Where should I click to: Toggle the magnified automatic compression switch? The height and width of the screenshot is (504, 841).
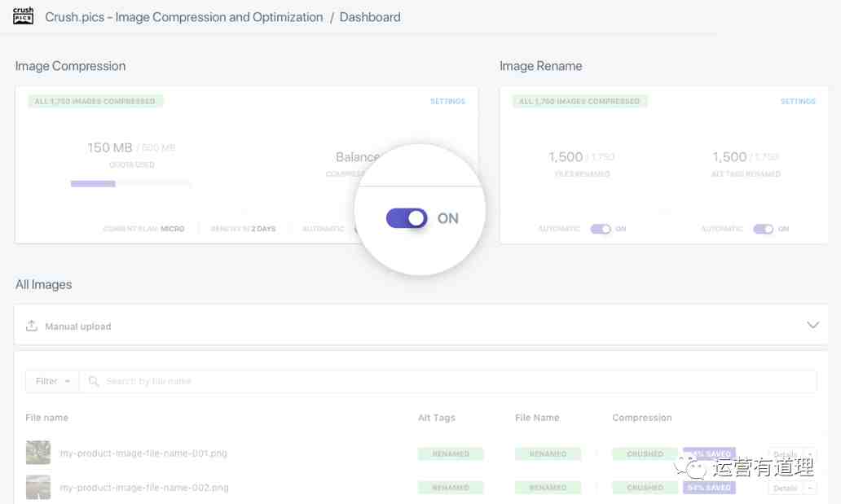click(x=407, y=218)
